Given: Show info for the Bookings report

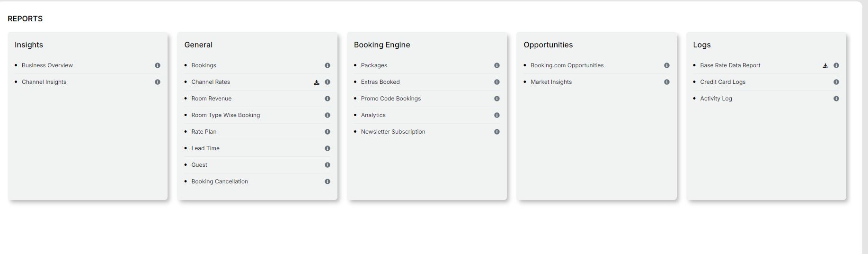Looking at the screenshot, I should pyautogui.click(x=328, y=65).
